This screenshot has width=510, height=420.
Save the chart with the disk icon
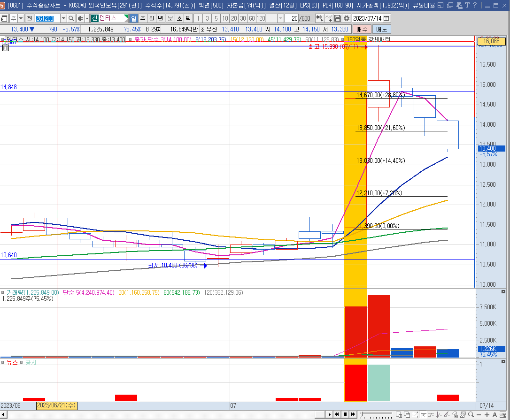(338, 18)
